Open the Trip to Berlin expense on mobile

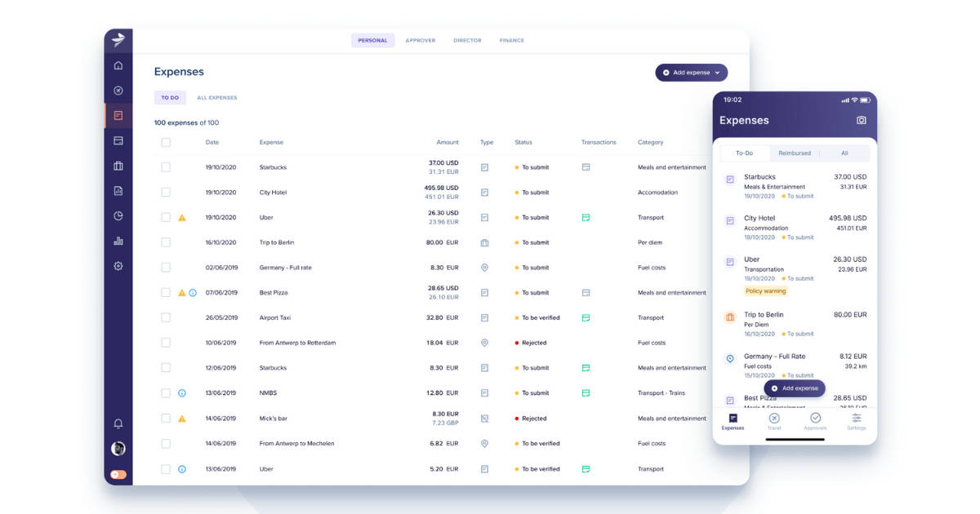(x=795, y=324)
